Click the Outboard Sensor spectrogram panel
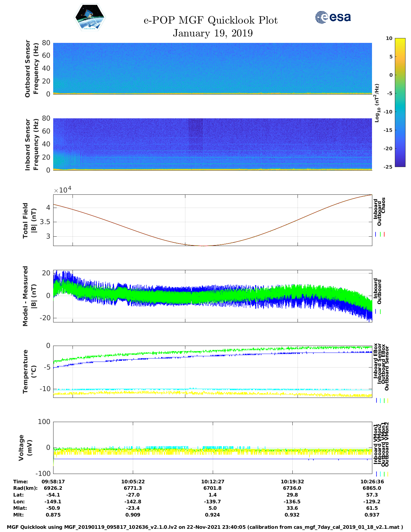Screen dimensions: 411x532 click(x=212, y=68)
